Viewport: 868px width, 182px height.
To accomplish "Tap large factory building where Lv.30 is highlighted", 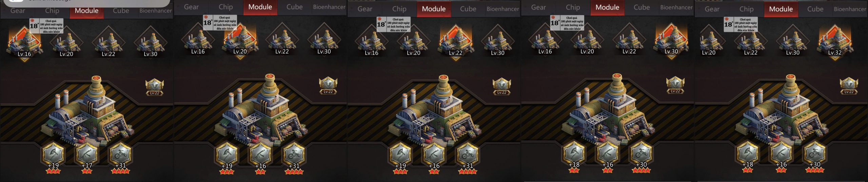I will pyautogui.click(x=608, y=109).
